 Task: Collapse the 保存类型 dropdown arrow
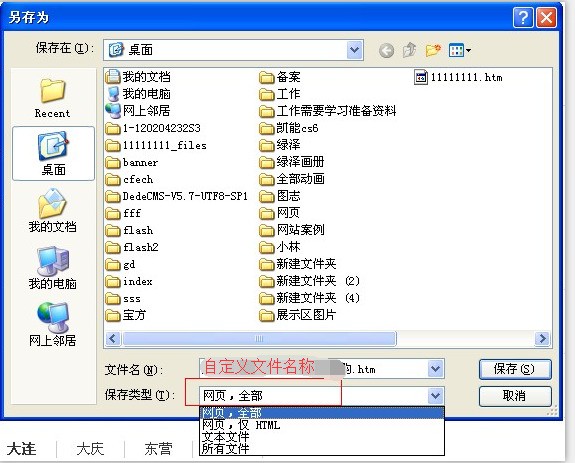tap(436, 396)
